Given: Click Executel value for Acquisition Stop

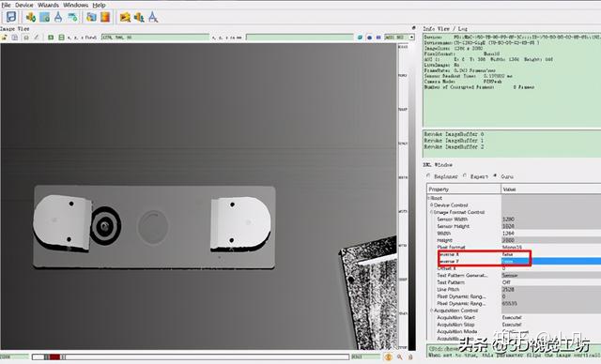Looking at the screenshot, I should (512, 325).
